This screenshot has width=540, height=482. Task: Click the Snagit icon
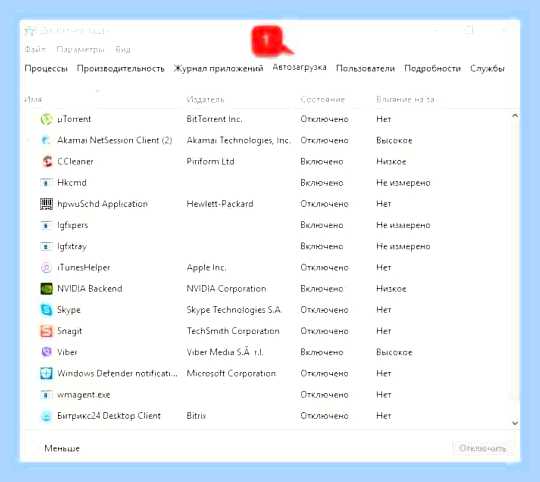(46, 331)
